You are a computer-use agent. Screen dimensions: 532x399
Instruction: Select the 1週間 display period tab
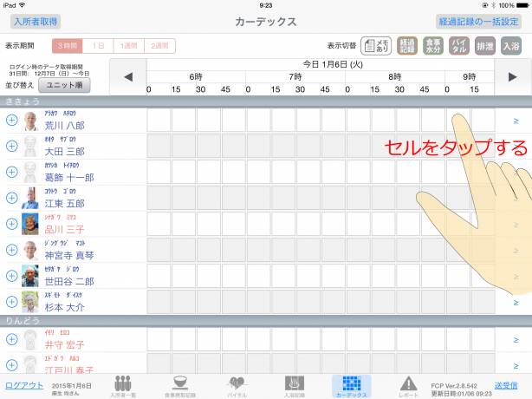pos(130,47)
